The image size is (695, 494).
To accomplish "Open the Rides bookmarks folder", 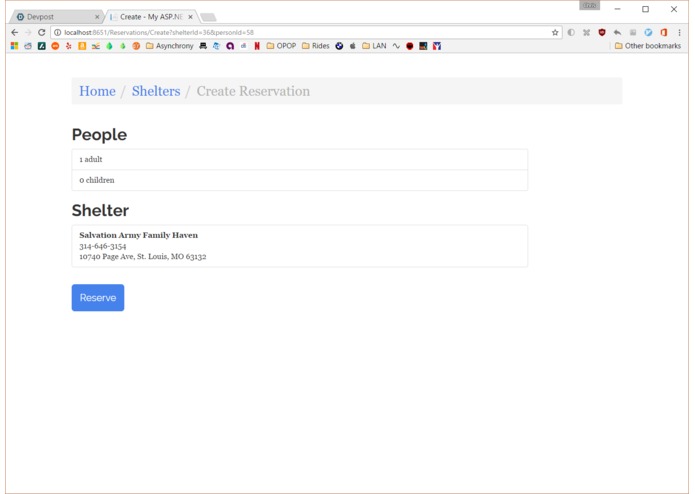I will (x=316, y=46).
